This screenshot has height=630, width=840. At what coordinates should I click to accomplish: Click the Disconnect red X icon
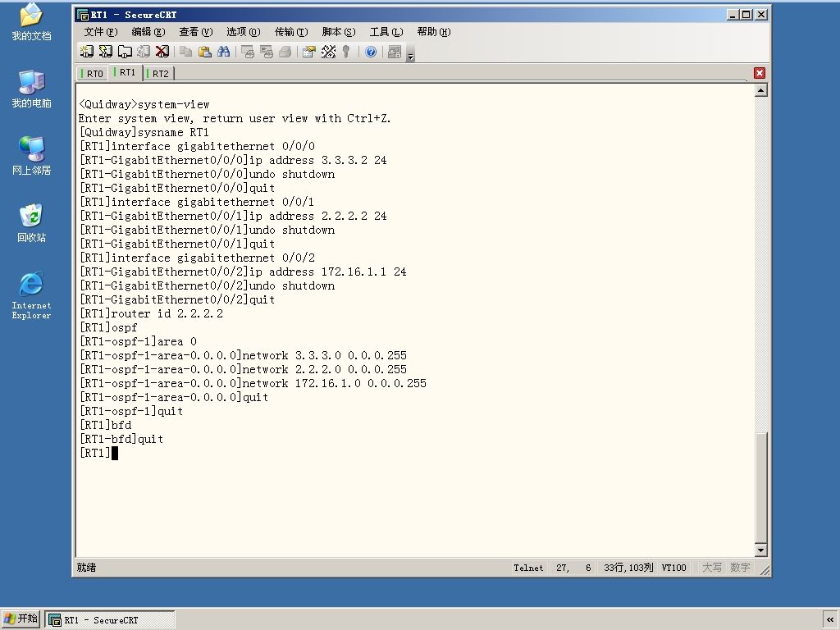[162, 52]
